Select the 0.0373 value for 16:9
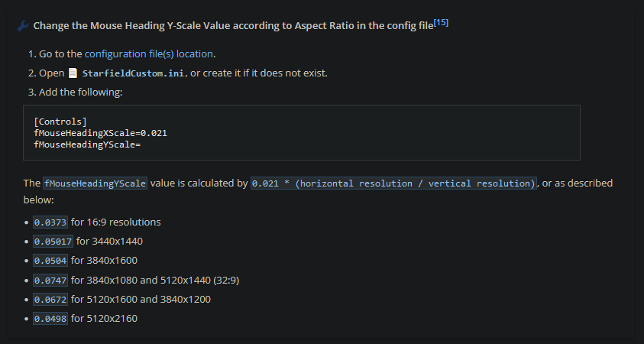The width and height of the screenshot is (644, 344). (x=50, y=222)
